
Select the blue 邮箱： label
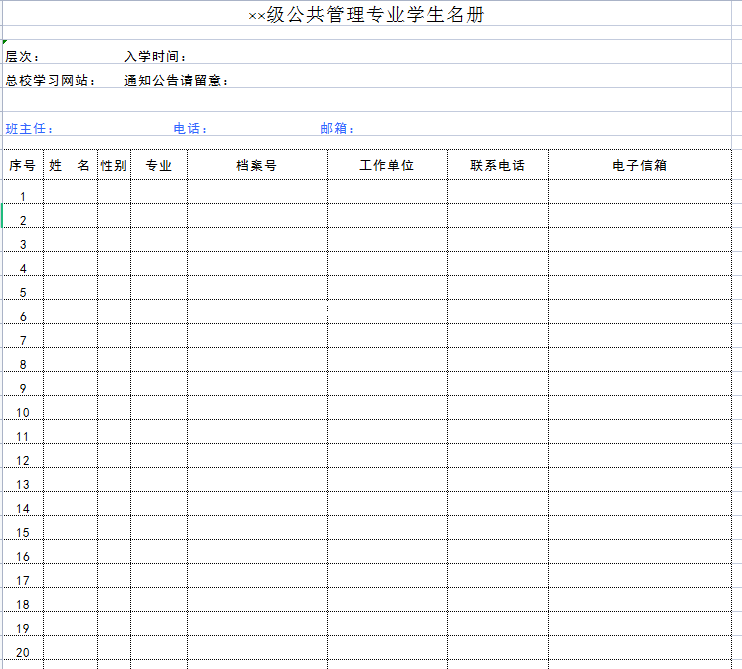[x=338, y=129]
